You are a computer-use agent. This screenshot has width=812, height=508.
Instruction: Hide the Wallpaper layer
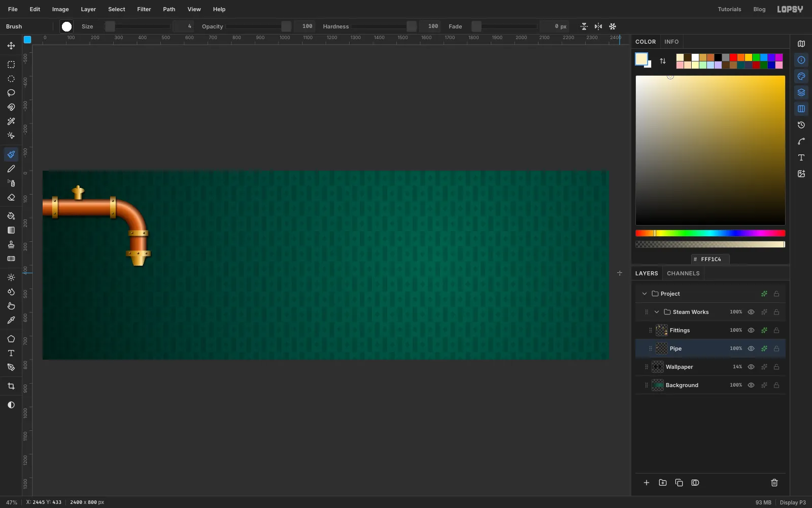pos(751,367)
